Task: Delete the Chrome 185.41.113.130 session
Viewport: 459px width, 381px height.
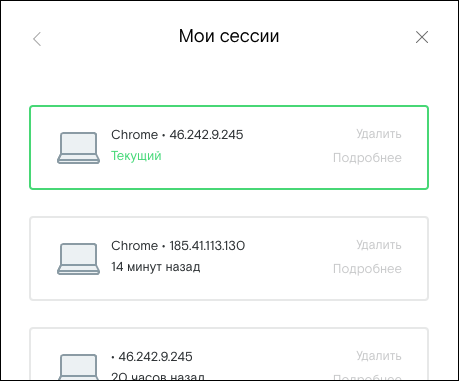Action: point(379,245)
